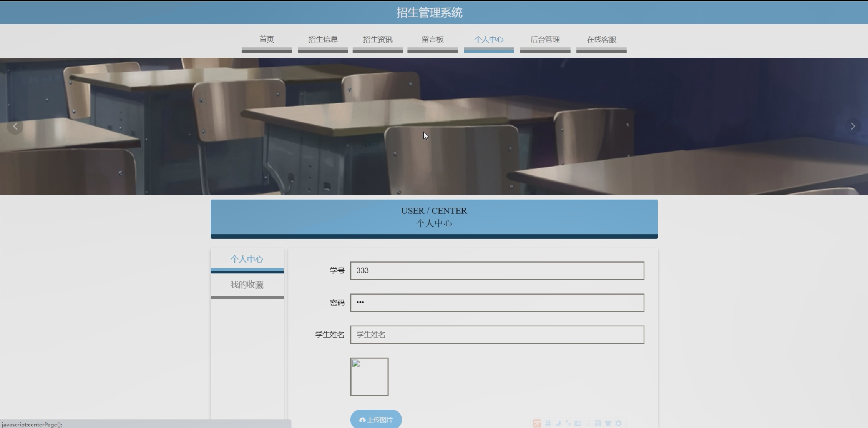This screenshot has width=868, height=428.
Task: Click the broken profile image thumbnail
Action: point(369,376)
